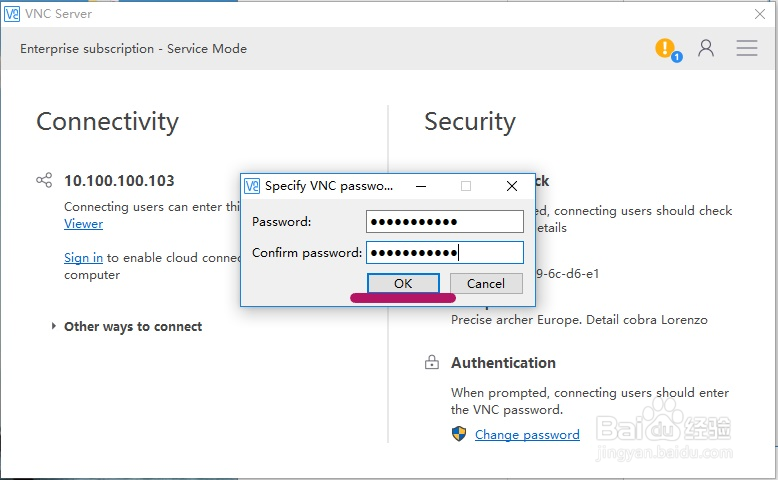Close the VNC Server main window

click(x=759, y=14)
